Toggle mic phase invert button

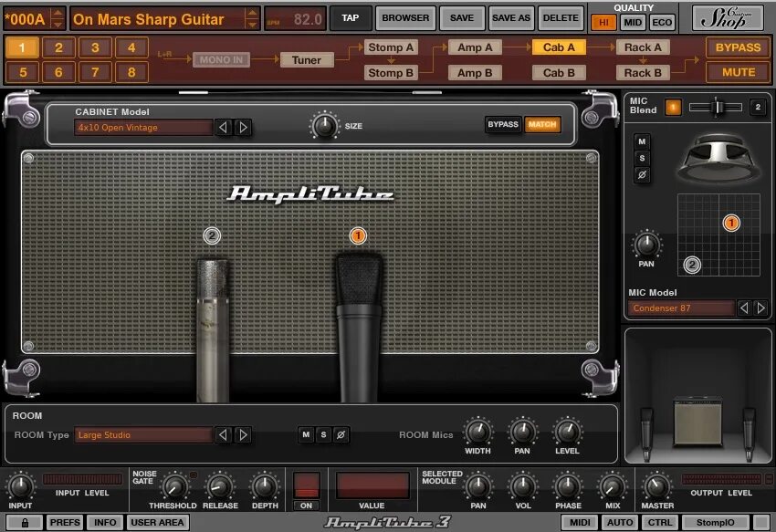tap(642, 174)
